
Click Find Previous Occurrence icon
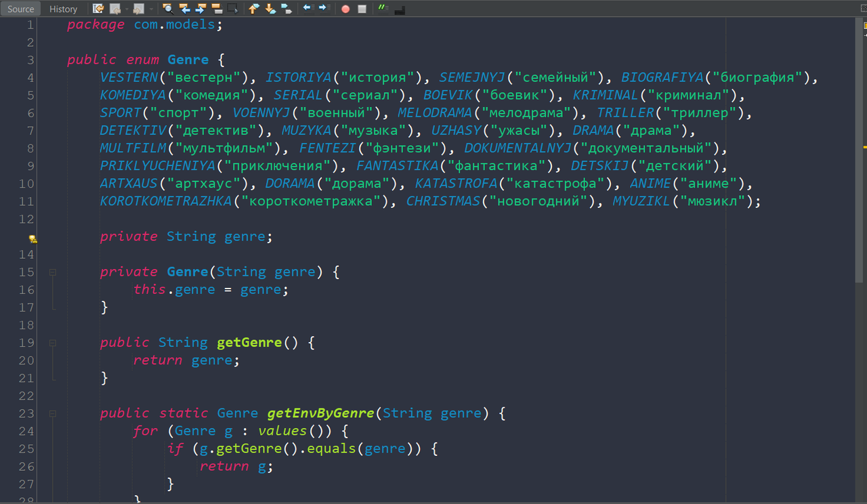tap(184, 9)
